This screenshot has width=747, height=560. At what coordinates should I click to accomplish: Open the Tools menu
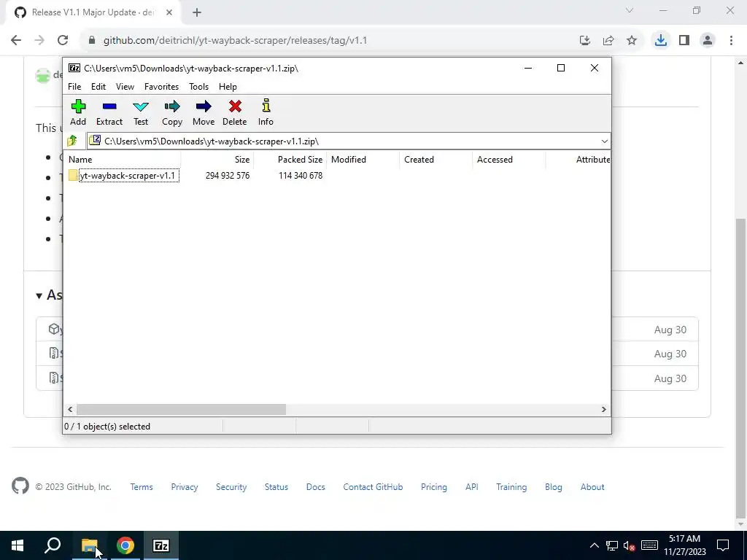coord(198,87)
